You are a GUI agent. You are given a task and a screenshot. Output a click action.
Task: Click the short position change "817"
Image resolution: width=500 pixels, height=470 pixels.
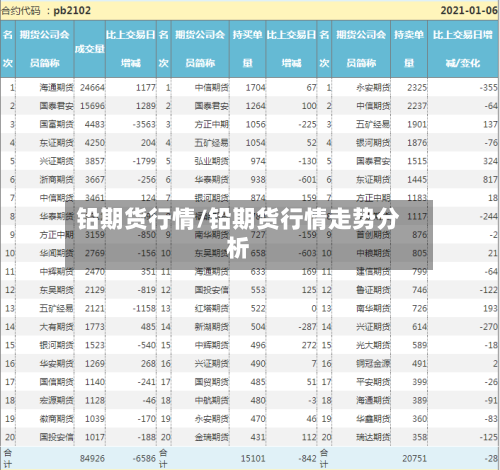pos(490,180)
